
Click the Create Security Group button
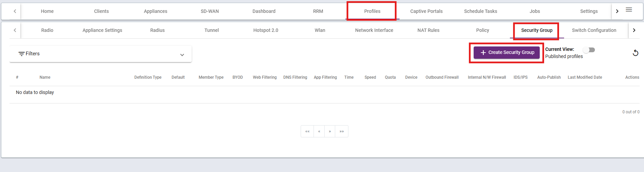point(507,52)
